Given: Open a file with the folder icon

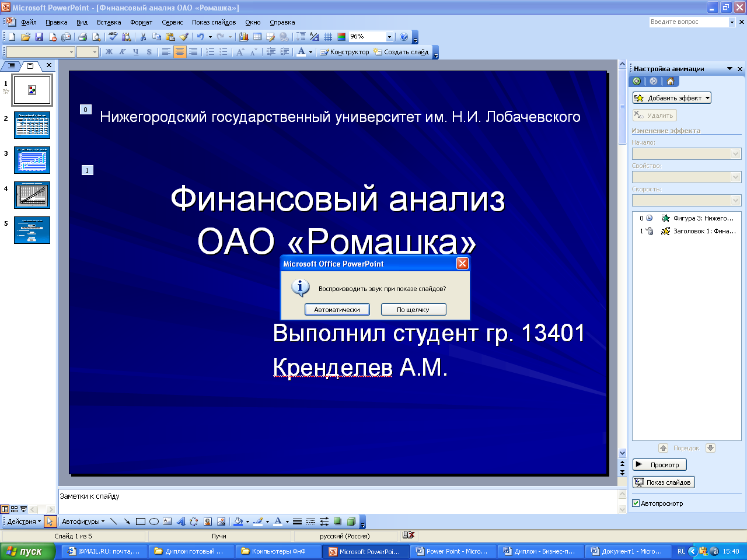Looking at the screenshot, I should 25,37.
